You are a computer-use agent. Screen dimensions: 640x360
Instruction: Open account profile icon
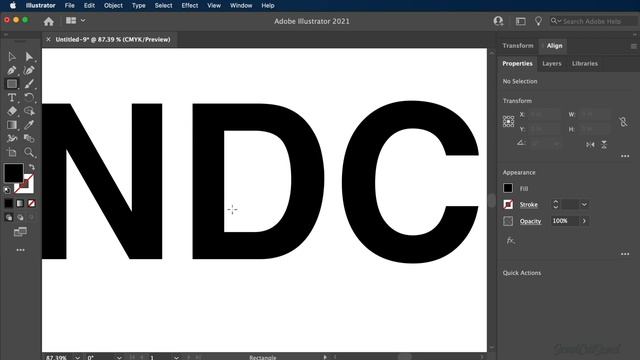(x=498, y=21)
